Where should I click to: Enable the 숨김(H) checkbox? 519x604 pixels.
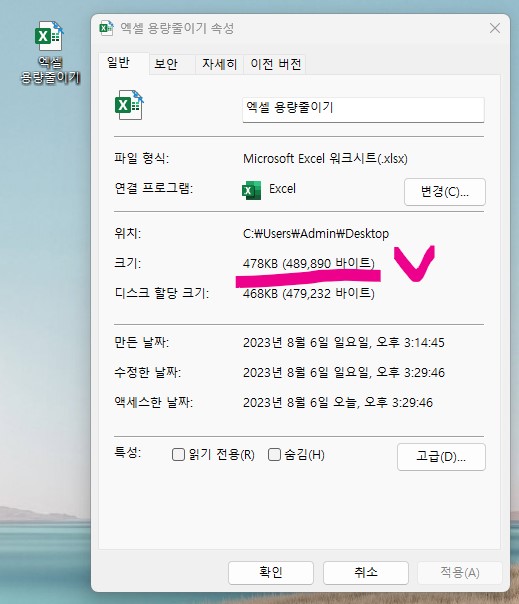click(274, 455)
